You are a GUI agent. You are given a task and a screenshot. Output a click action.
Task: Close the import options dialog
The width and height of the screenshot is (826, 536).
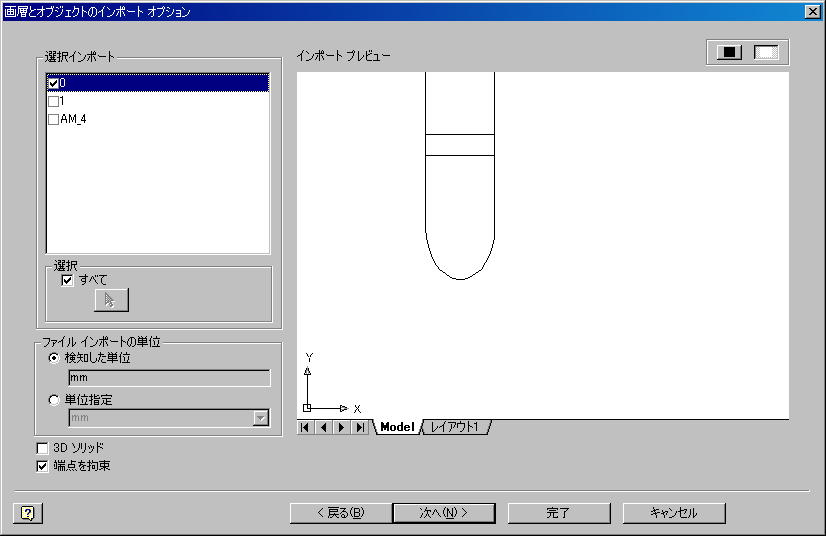pyautogui.click(x=813, y=12)
